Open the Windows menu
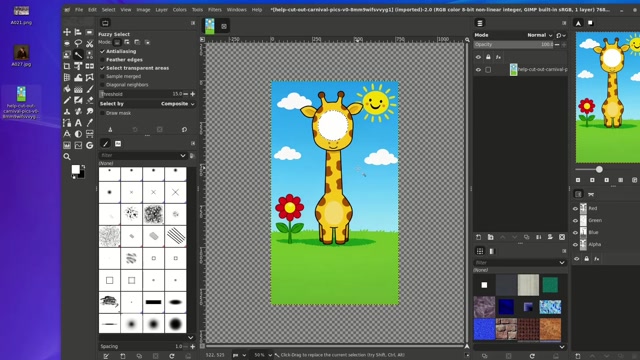 tap(236, 10)
